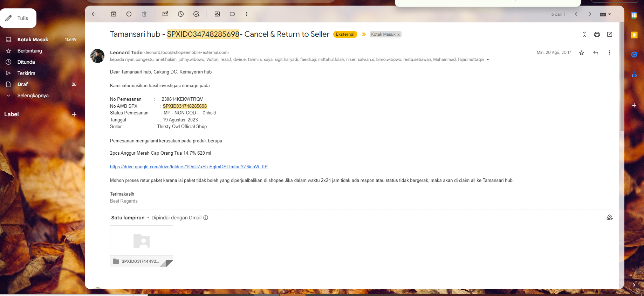
Task: Go to older email arrow
Action: point(590,14)
